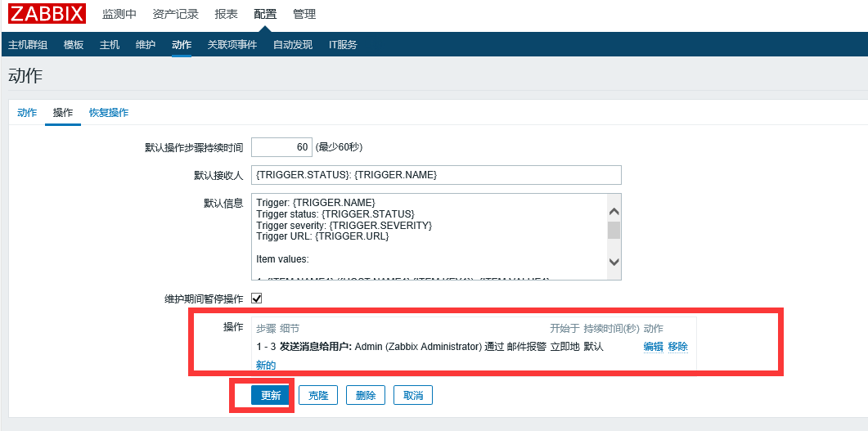The width and height of the screenshot is (868, 431).
Task: Click the 立即地 start value
Action: click(x=564, y=347)
